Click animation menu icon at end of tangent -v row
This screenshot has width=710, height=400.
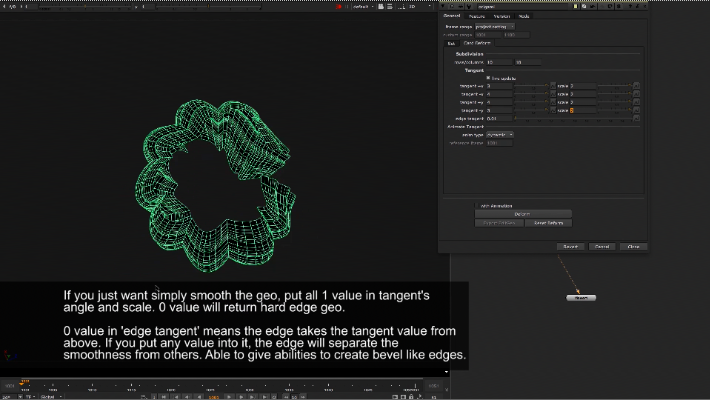[x=637, y=110]
